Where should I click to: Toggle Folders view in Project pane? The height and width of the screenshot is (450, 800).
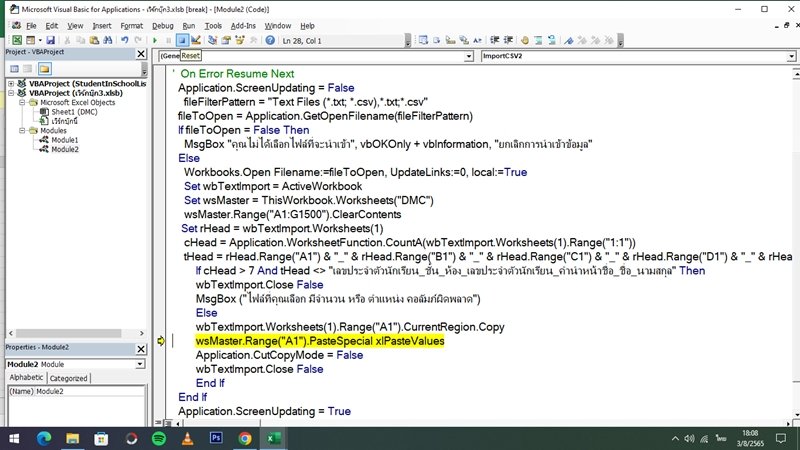click(44, 69)
